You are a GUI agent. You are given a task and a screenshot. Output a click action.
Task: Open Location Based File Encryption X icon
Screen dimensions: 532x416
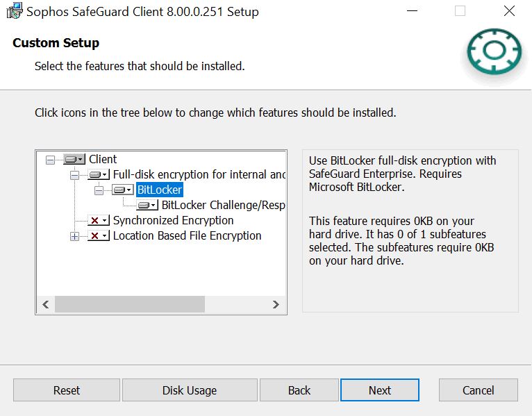(x=99, y=236)
